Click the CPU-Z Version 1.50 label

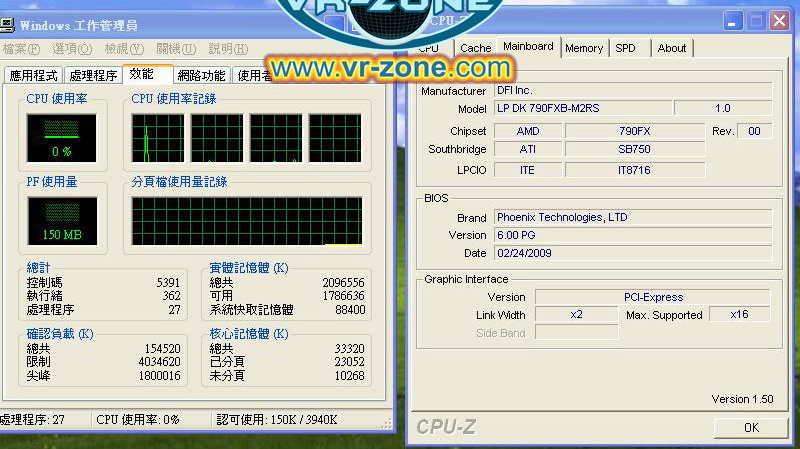[x=742, y=399]
